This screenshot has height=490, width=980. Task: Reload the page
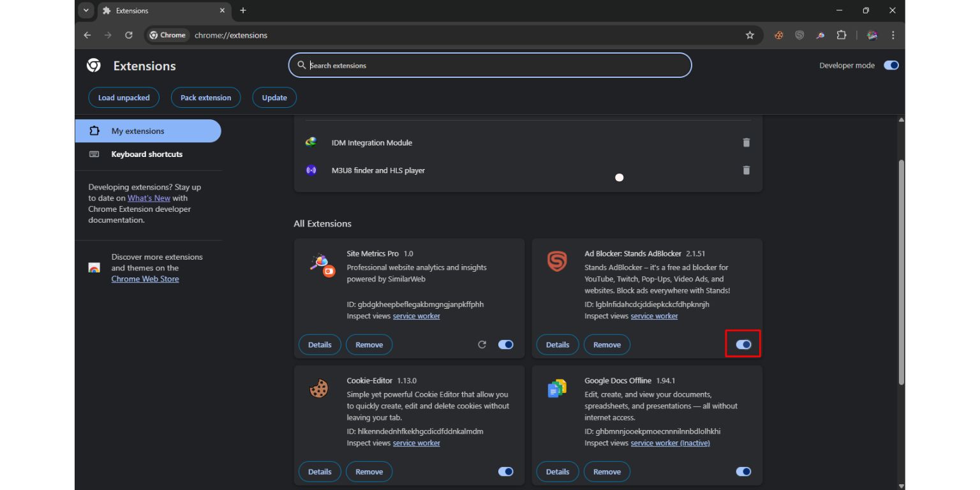pyautogui.click(x=129, y=35)
